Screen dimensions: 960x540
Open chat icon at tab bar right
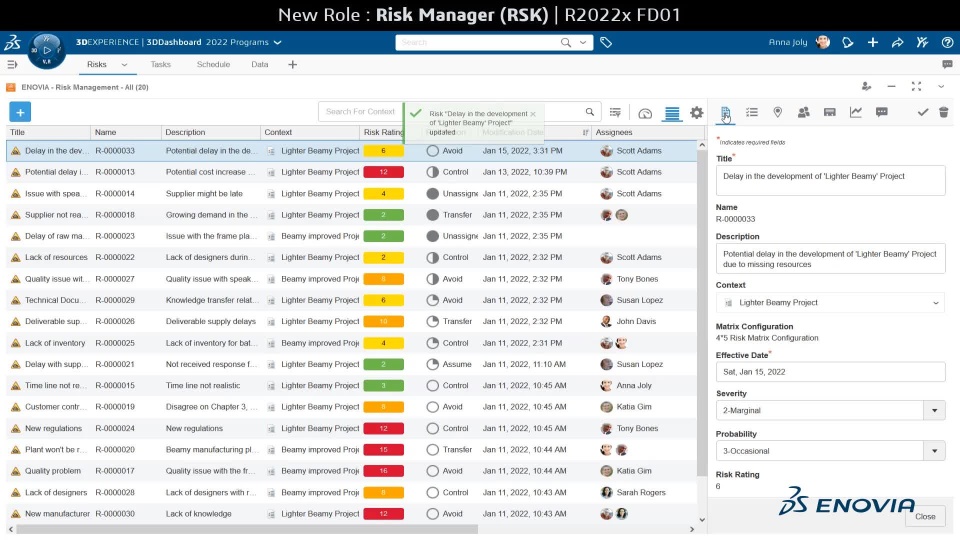(947, 64)
